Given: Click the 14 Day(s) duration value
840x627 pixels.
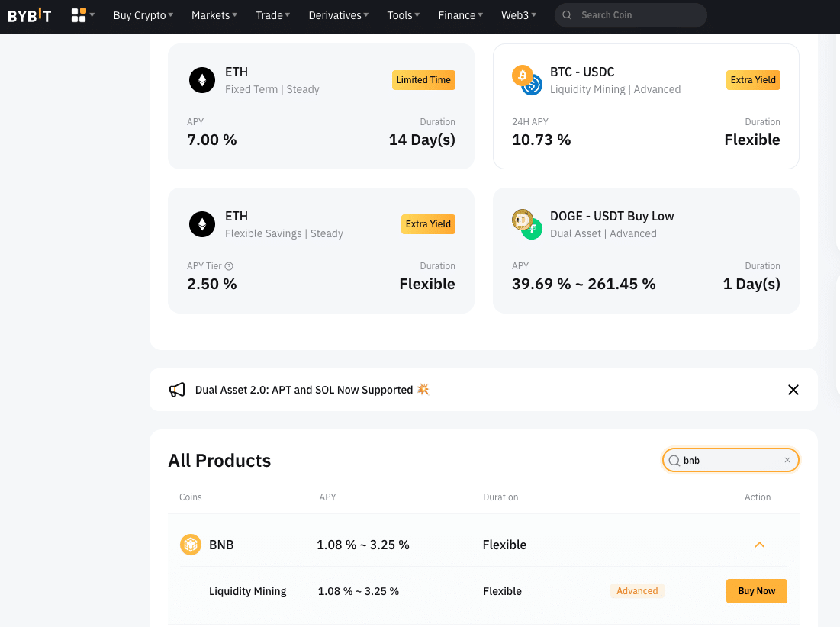Looking at the screenshot, I should (x=422, y=140).
